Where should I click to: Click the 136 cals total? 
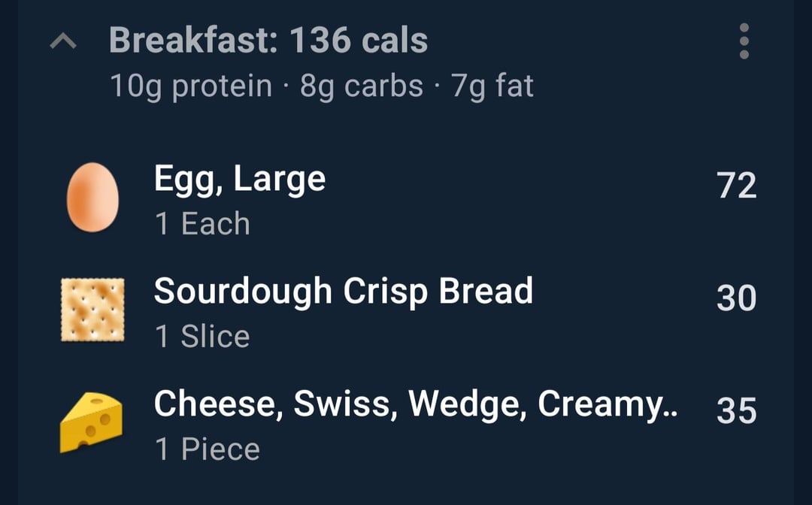point(359,41)
